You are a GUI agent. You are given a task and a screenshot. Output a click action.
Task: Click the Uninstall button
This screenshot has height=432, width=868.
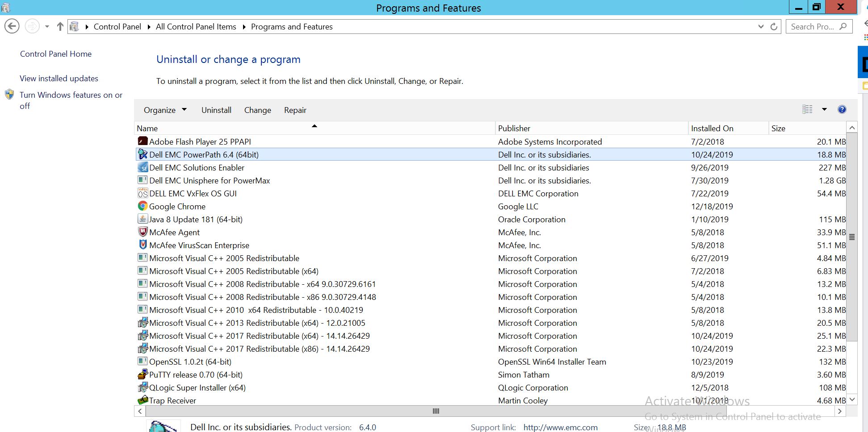click(x=216, y=110)
